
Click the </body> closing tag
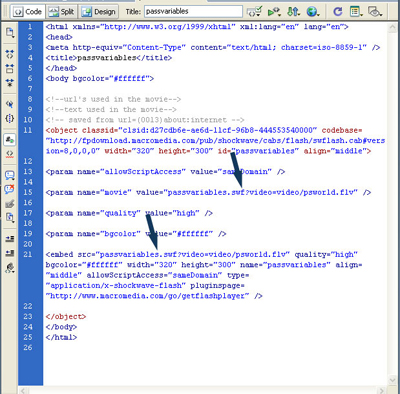tap(61, 327)
